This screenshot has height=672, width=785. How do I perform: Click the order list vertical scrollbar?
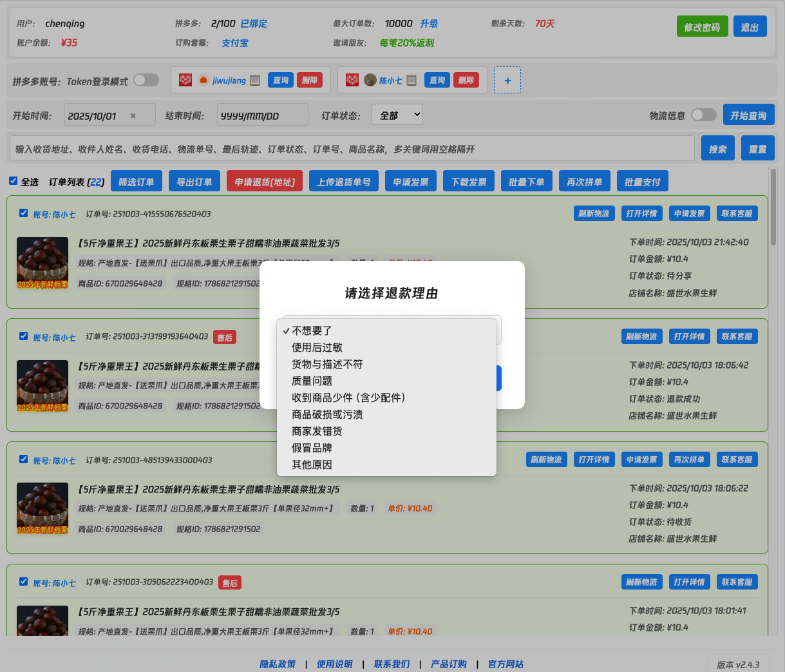coord(773,206)
